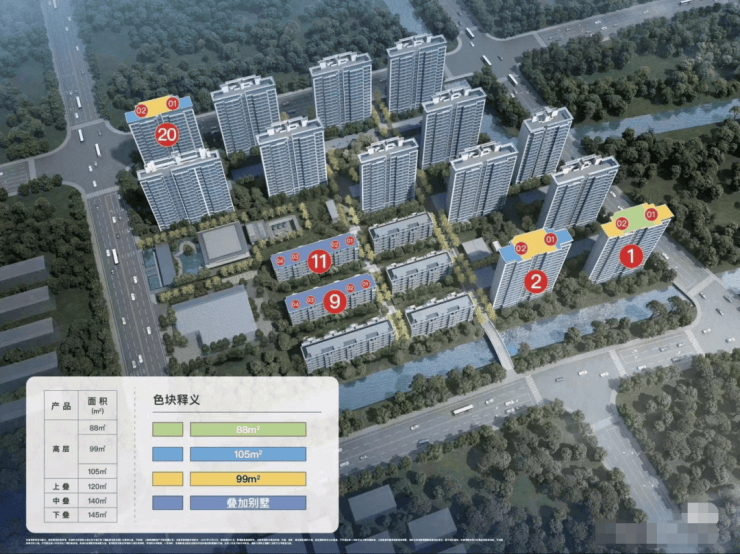Pick the small yellow legend swatch
Image resolution: width=740 pixels, height=554 pixels.
[x=168, y=478]
